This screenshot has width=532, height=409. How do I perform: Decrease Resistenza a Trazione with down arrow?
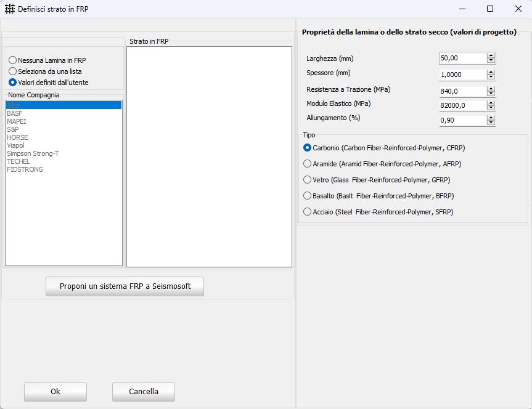tap(491, 94)
